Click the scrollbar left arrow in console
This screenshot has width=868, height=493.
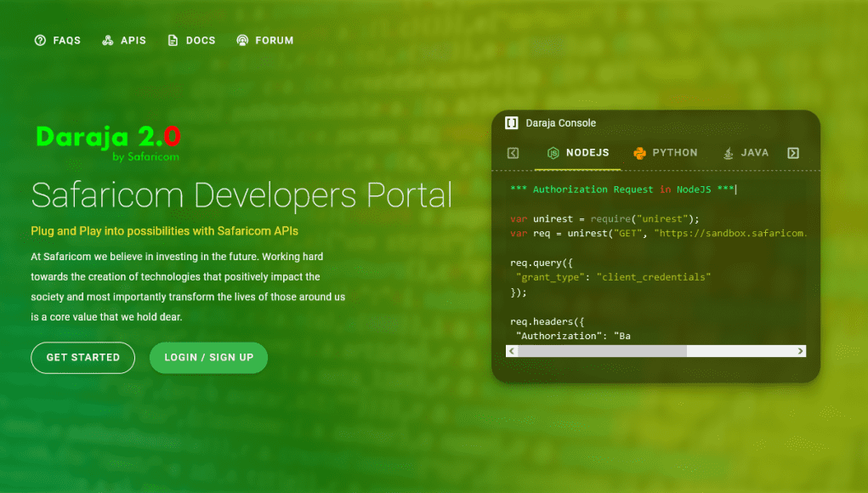(512, 351)
